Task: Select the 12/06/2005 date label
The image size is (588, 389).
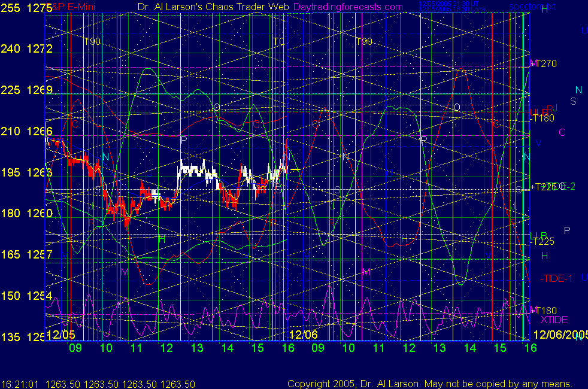Action: [559, 334]
